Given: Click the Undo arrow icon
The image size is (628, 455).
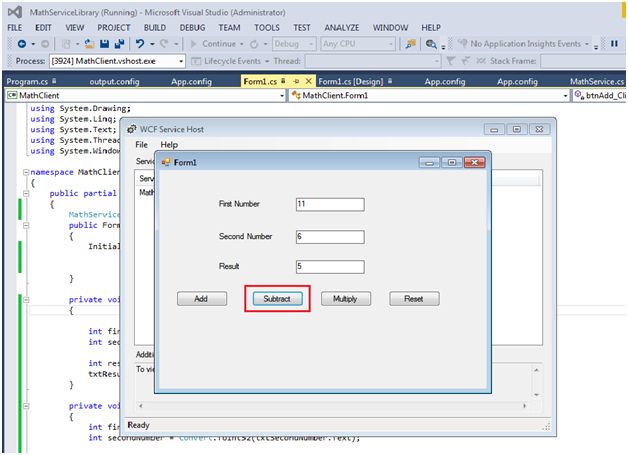Looking at the screenshot, I should pos(140,44).
